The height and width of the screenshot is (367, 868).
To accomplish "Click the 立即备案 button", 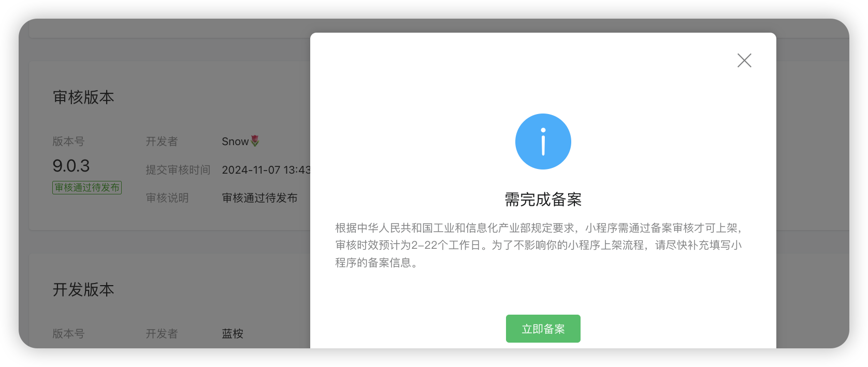I will point(543,329).
